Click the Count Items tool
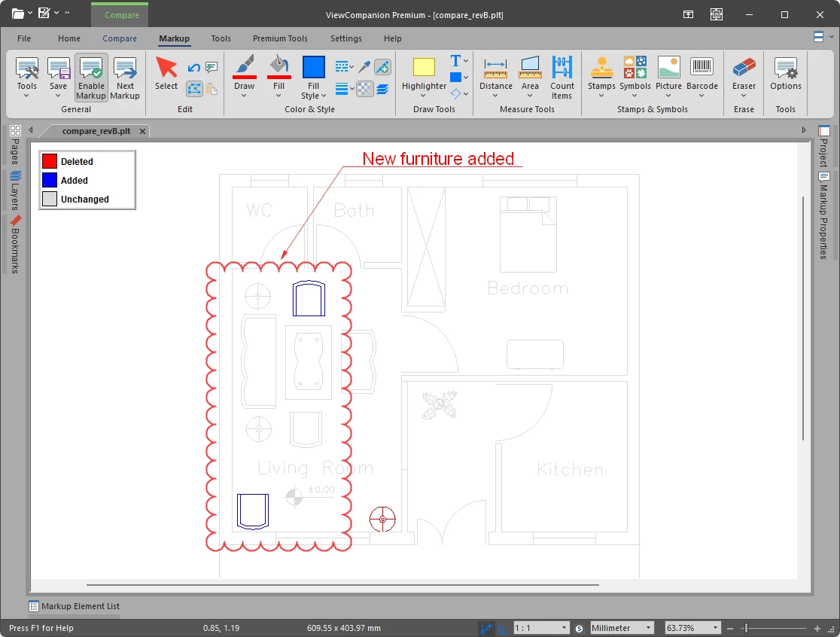Image resolution: width=840 pixels, height=637 pixels. point(562,77)
